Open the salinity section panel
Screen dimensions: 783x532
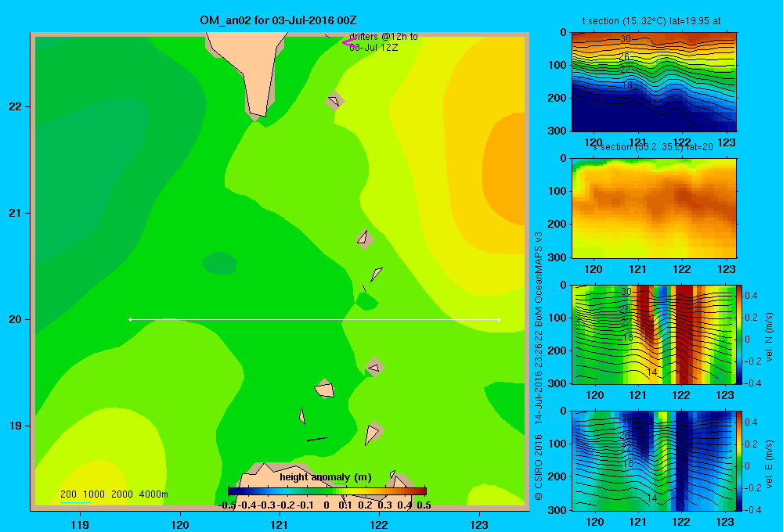coord(654,208)
